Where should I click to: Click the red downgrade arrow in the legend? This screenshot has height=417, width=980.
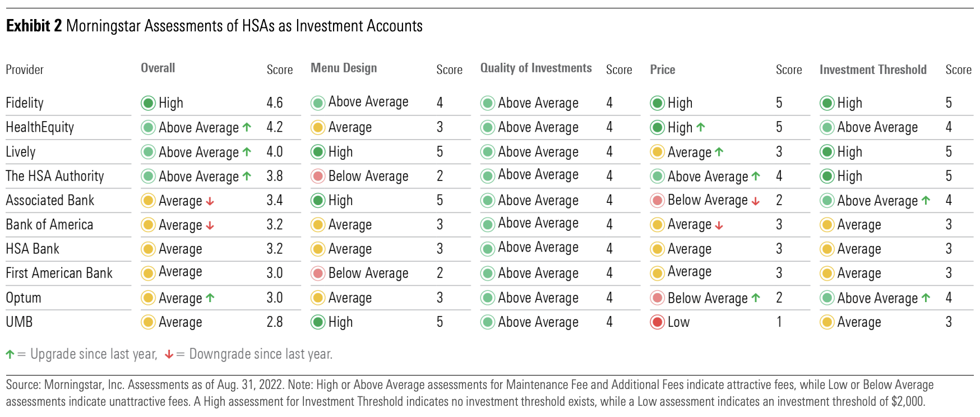[x=169, y=354]
